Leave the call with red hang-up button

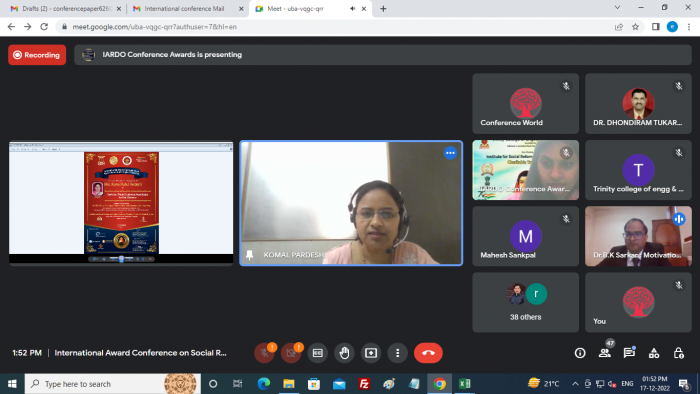coord(428,353)
